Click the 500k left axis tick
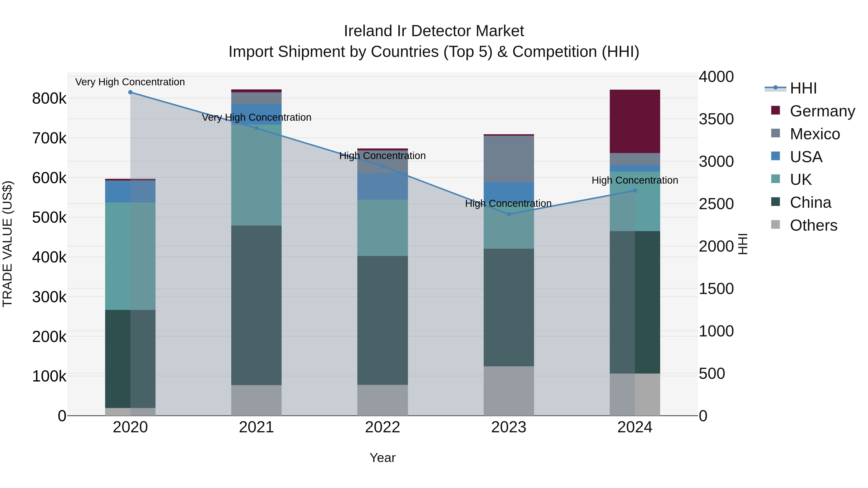The width and height of the screenshot is (868, 488). tap(49, 218)
